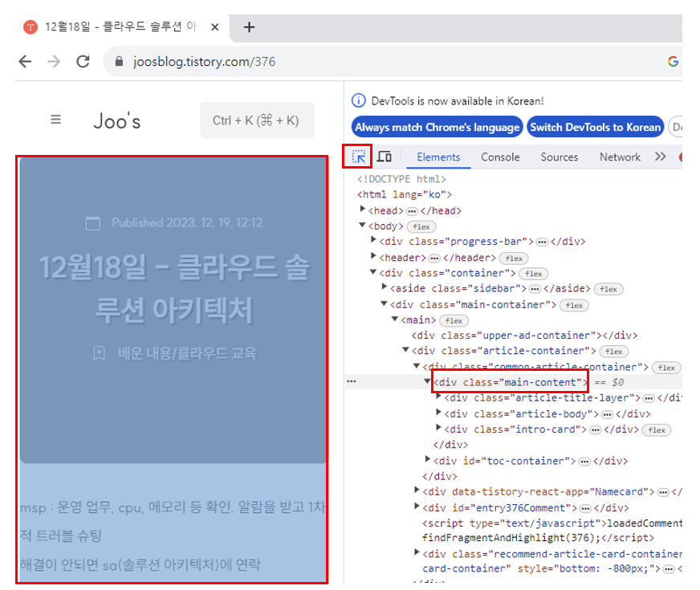Click the 배운 내용/클라우드 교육 category link

[x=187, y=353]
